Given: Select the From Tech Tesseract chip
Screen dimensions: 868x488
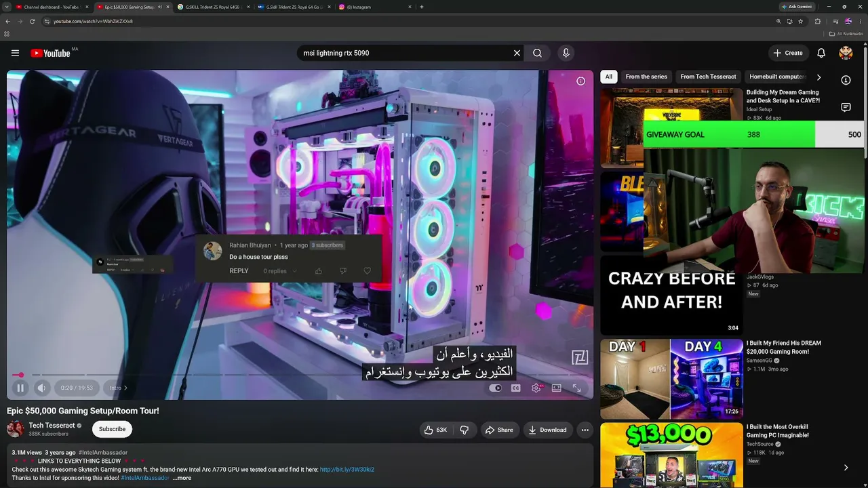Looking at the screenshot, I should [x=708, y=77].
